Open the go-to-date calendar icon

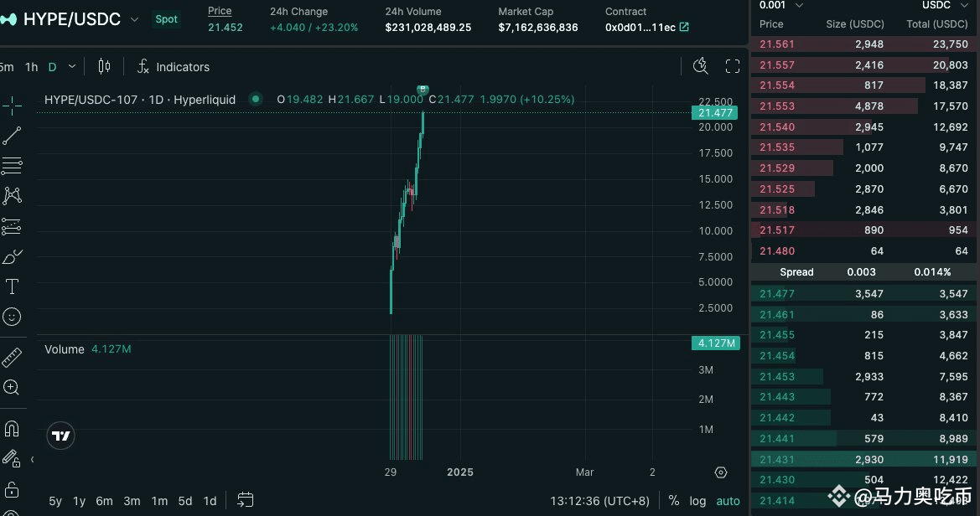[246, 500]
